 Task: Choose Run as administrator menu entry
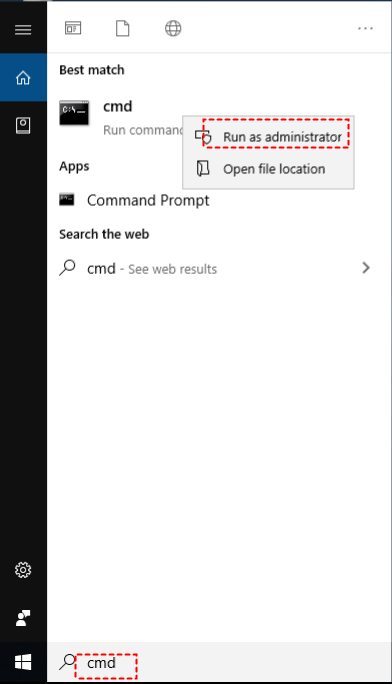(x=268, y=137)
